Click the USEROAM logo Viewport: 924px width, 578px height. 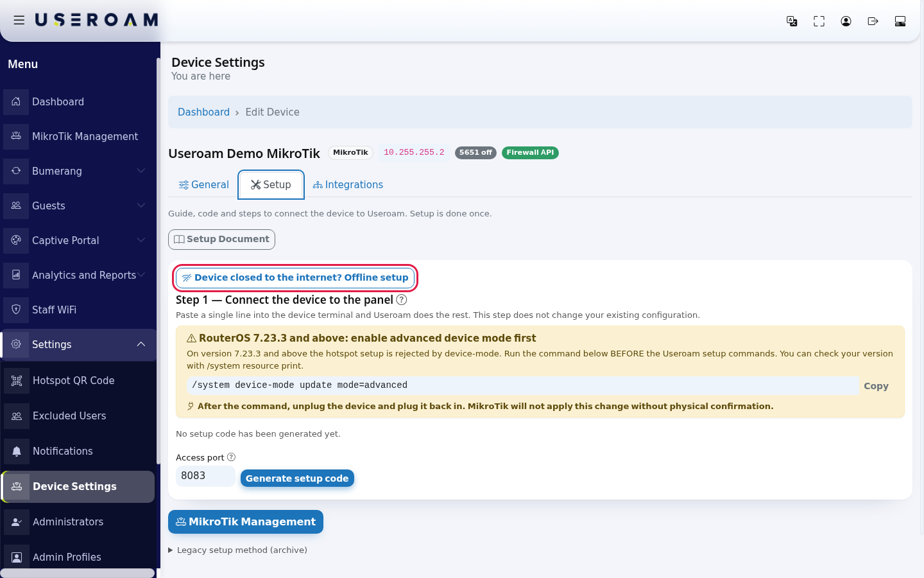(96, 21)
